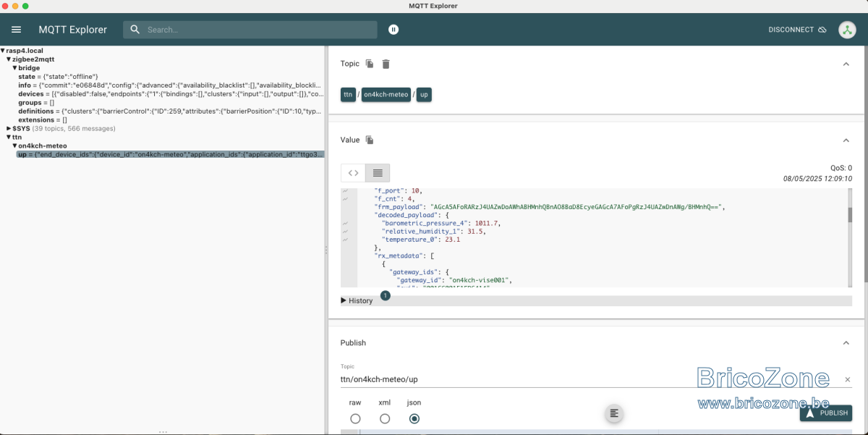868x435 pixels.
Task: Copy the message value to clipboard
Action: [370, 140]
